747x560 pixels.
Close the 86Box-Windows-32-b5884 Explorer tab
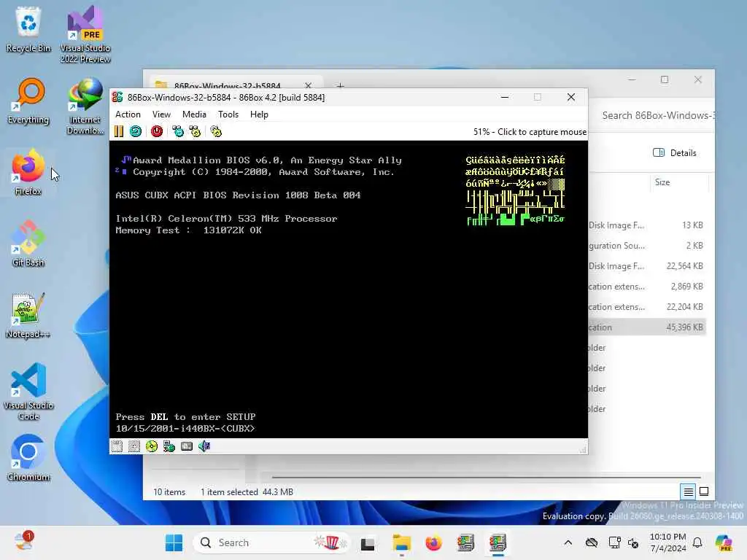pyautogui.click(x=309, y=86)
